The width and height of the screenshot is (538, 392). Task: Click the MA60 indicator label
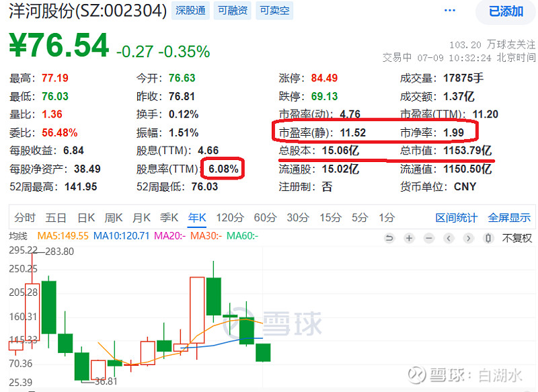point(242,236)
